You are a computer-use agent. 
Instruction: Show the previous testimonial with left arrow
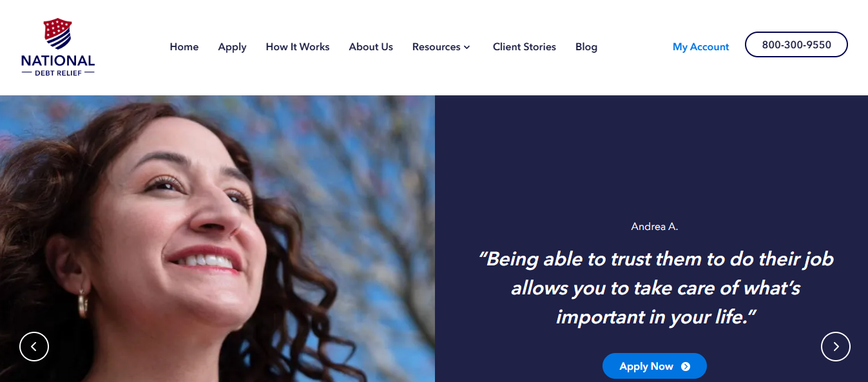point(34,347)
